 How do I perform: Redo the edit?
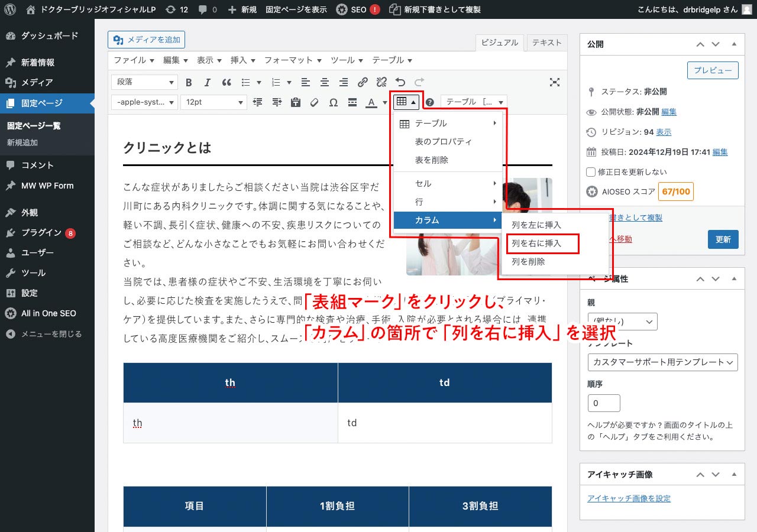pos(419,83)
